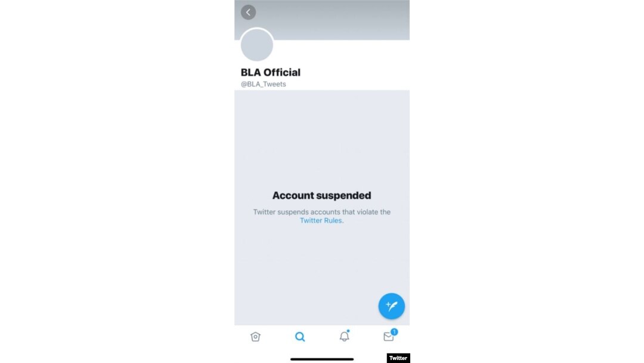The width and height of the screenshot is (644, 363).
Task: Select the Search magnifier tab
Action: [x=300, y=337]
